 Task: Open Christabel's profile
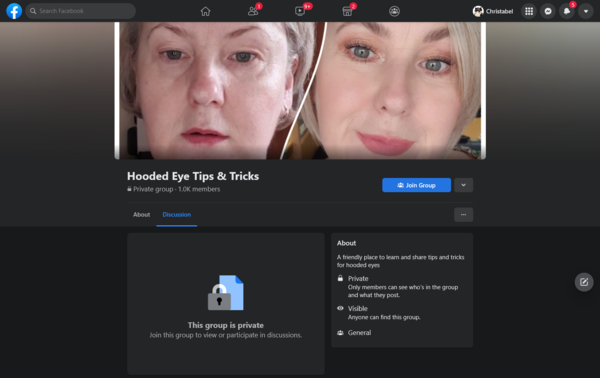(x=493, y=11)
